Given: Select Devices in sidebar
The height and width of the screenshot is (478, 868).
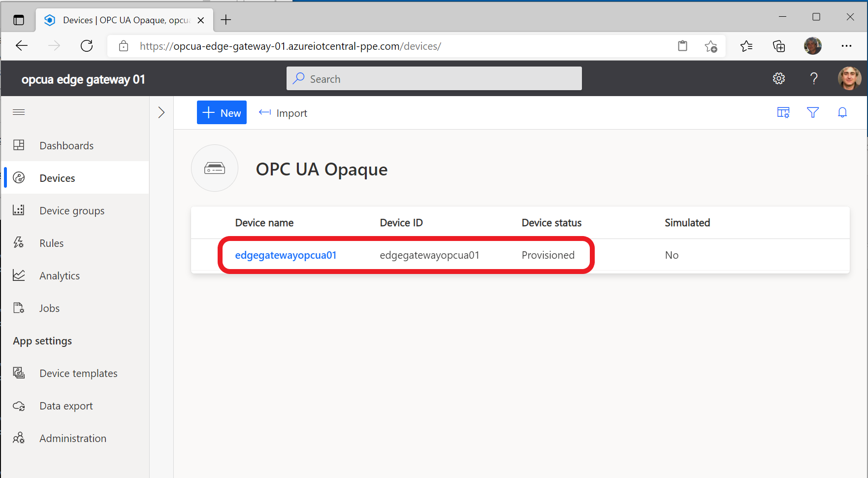Looking at the screenshot, I should click(x=75, y=178).
